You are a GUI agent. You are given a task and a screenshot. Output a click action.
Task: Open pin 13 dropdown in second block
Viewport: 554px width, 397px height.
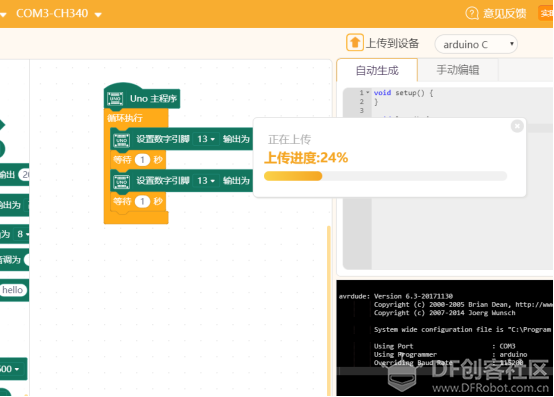pyautogui.click(x=206, y=181)
